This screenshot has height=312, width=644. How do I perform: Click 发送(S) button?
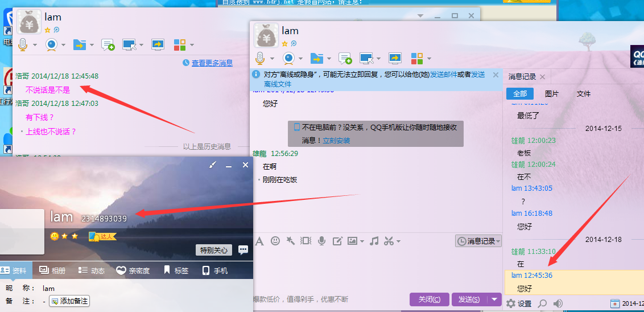(x=469, y=299)
